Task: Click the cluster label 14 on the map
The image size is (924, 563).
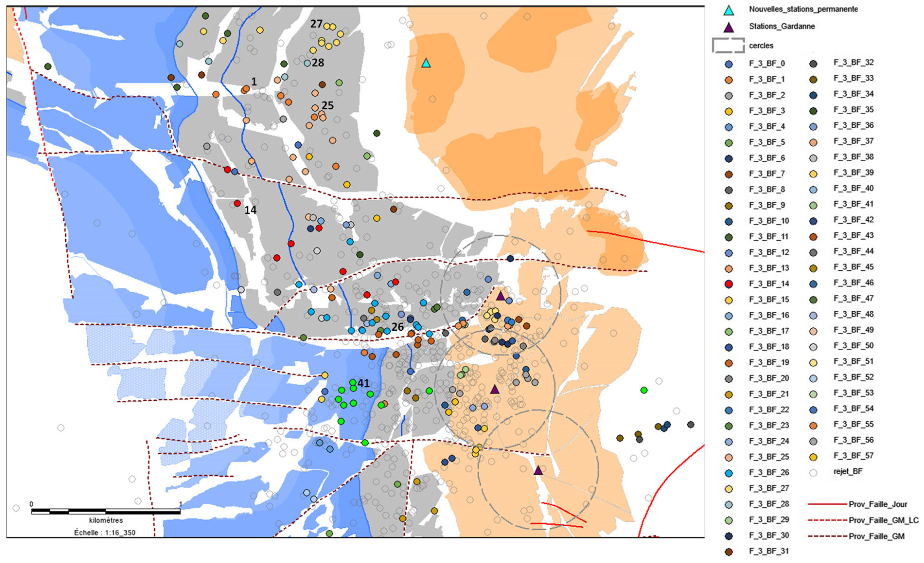Action: point(250,210)
